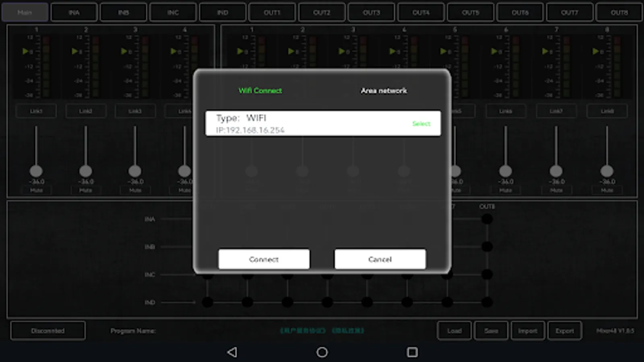Viewport: 644px width, 362px height.
Task: Open the OUT4 output tab
Action: [421, 12]
